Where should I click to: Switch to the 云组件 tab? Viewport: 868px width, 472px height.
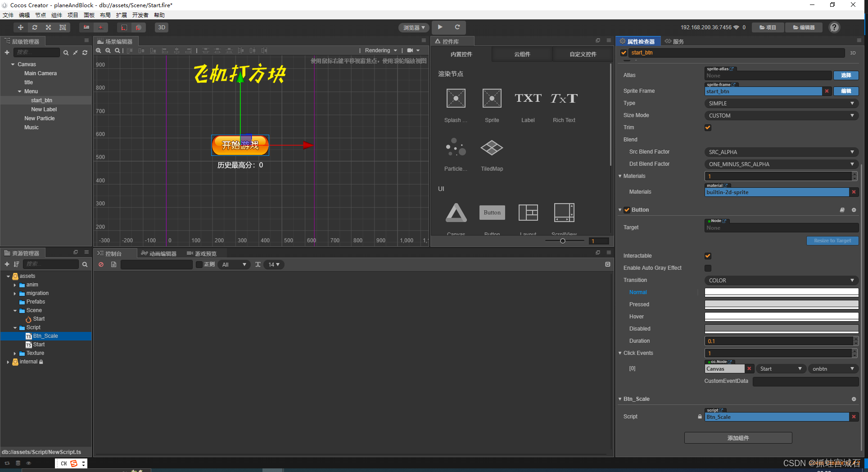[522, 54]
